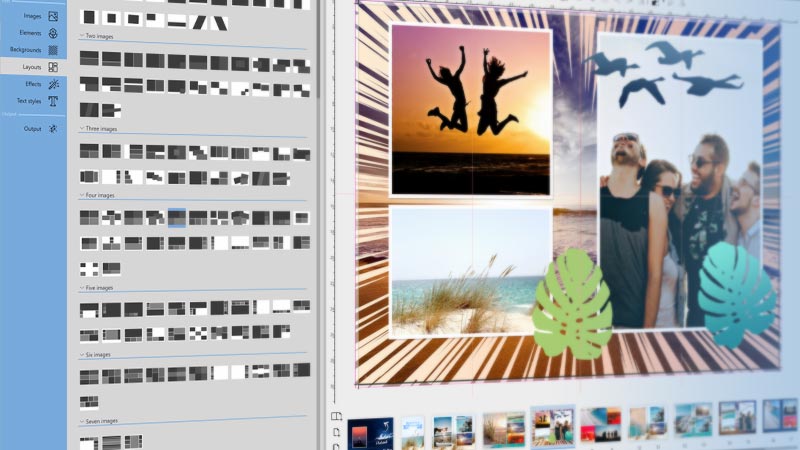Collapse the Five images section

click(81, 288)
